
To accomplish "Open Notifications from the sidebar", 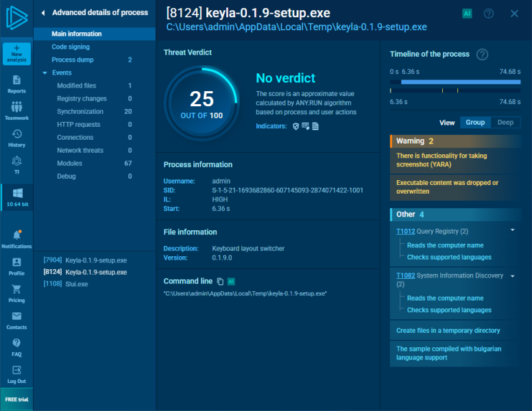I will [16, 239].
